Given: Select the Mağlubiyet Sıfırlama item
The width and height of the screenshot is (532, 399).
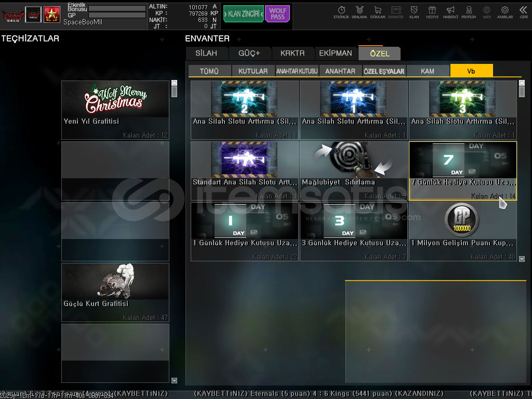Looking at the screenshot, I should click(354, 171).
